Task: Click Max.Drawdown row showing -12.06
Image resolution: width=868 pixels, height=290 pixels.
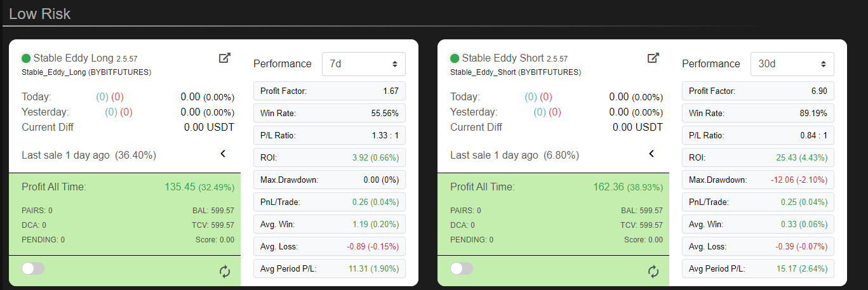Action: (758, 180)
